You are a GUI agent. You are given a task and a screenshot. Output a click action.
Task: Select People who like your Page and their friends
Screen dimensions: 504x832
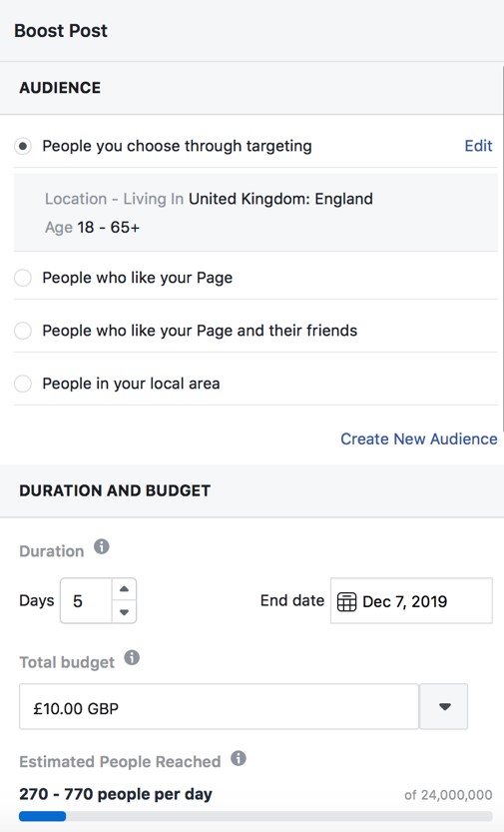(23, 331)
